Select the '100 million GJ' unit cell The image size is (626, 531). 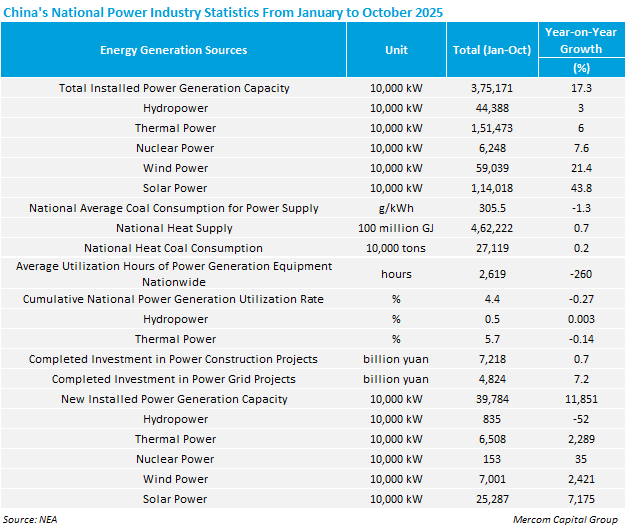coord(396,228)
